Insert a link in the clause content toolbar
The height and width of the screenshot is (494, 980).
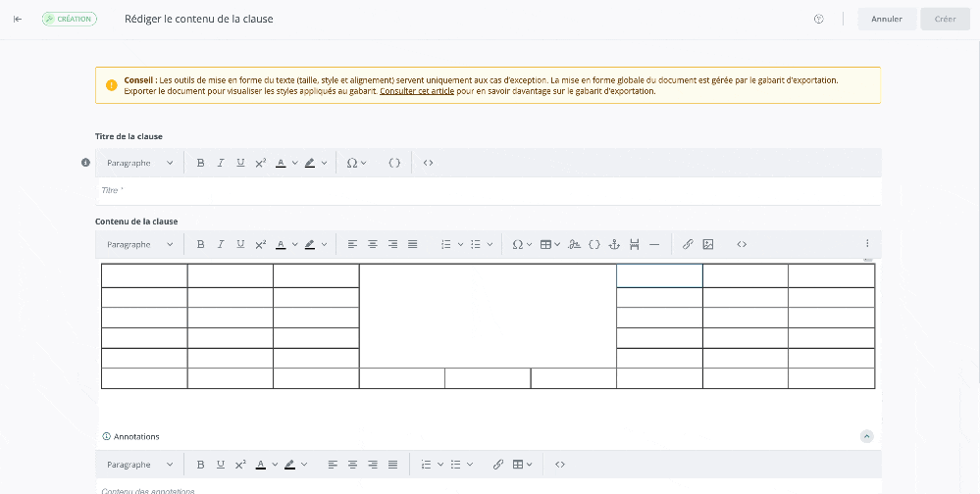coord(688,244)
